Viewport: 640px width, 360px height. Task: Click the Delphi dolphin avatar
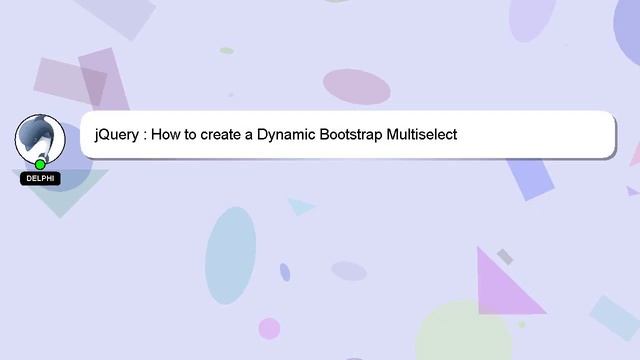pyautogui.click(x=40, y=139)
